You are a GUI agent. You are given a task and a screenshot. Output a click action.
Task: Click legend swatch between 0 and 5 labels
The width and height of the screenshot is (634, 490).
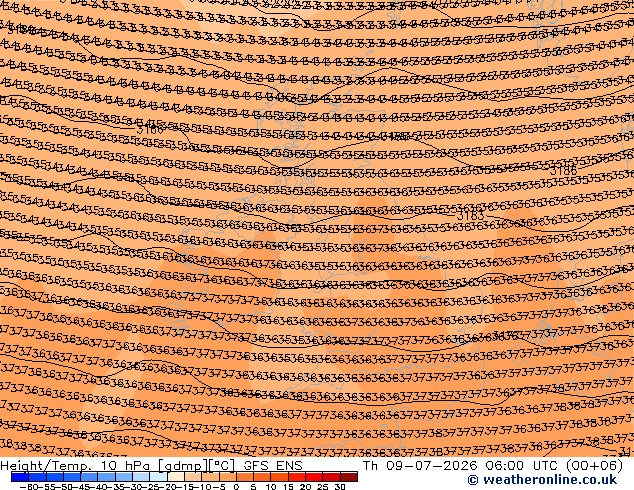[245, 477]
